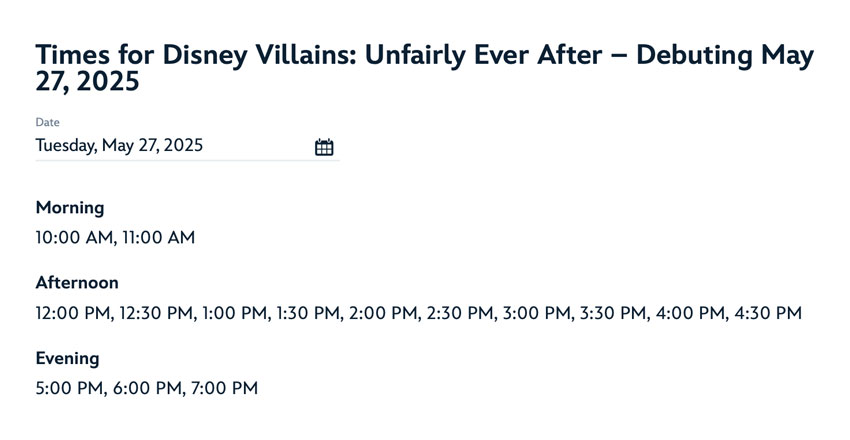Select the 11:00 AM morning showtime
The image size is (850, 440).
(x=158, y=238)
